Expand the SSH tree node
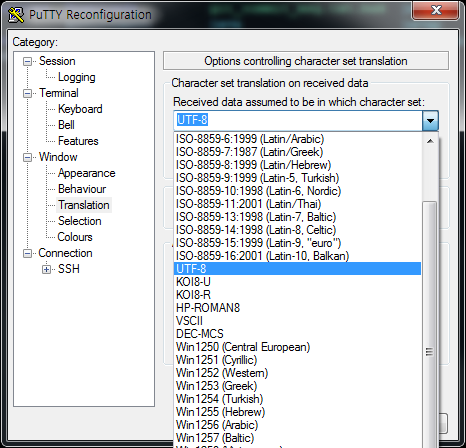Screen dimensions: 466x448 click(x=46, y=269)
